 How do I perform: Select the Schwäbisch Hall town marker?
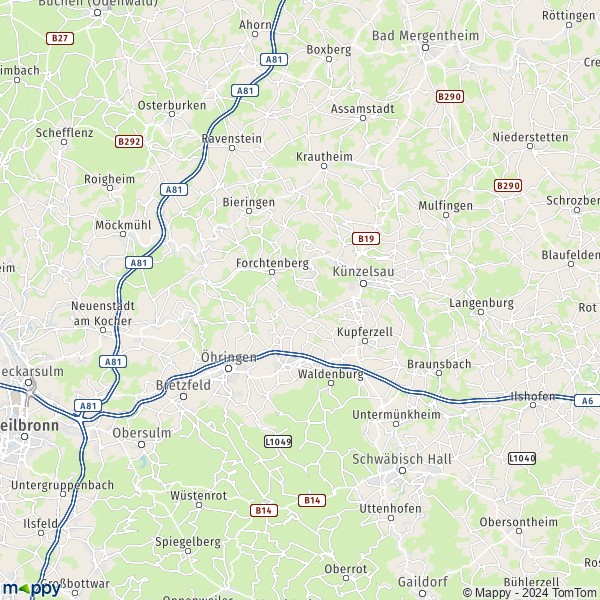(x=402, y=471)
